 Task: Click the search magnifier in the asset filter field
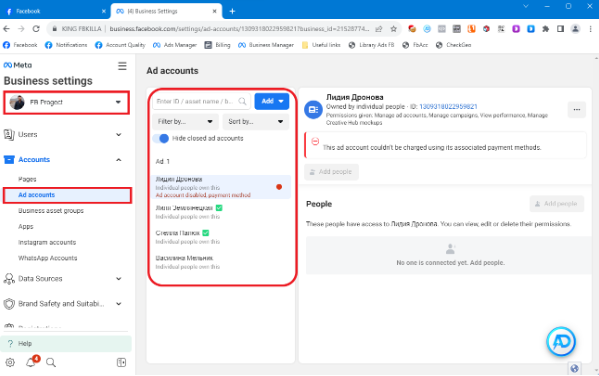242,101
